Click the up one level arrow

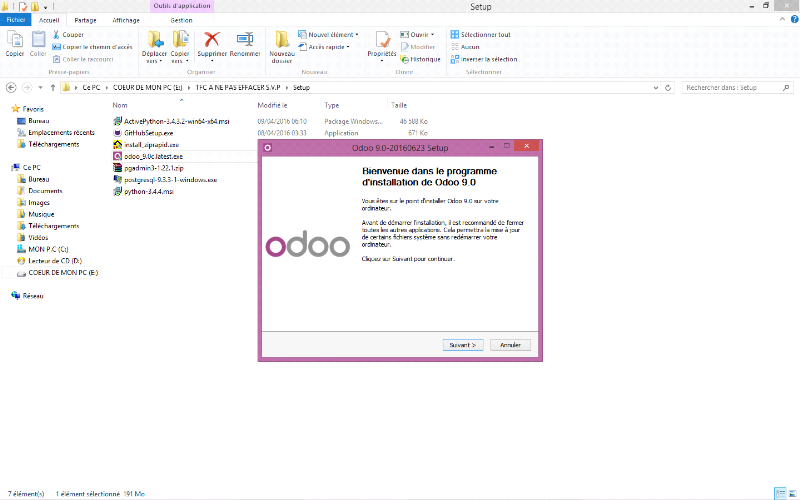point(53,88)
